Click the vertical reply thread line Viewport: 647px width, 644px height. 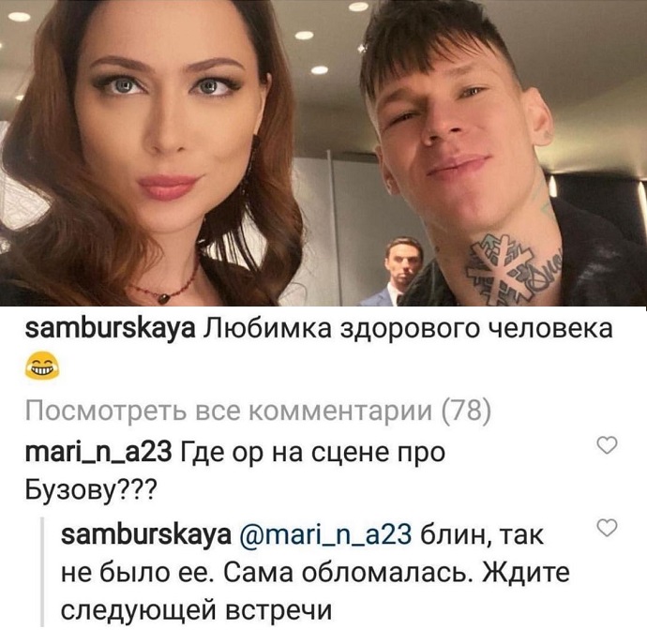[42, 572]
